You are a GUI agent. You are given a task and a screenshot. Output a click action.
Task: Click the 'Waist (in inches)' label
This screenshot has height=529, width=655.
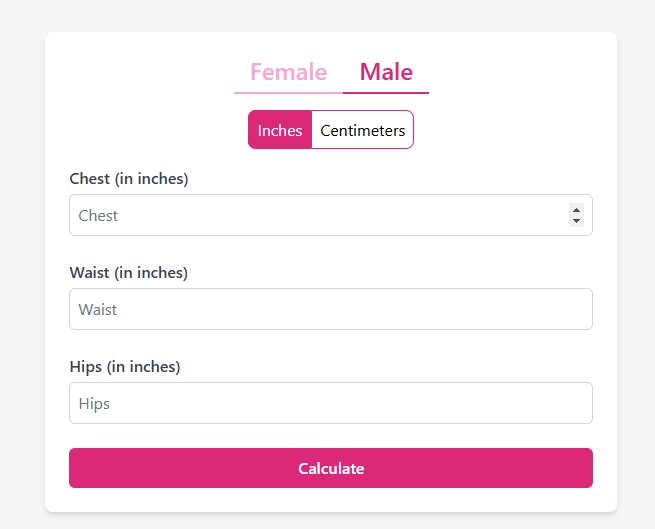[x=129, y=273]
